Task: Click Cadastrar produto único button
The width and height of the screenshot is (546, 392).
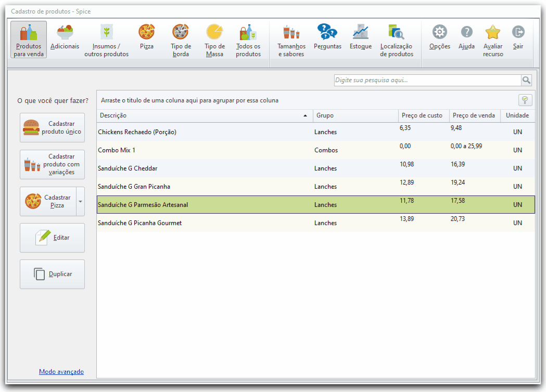Action: [x=52, y=128]
